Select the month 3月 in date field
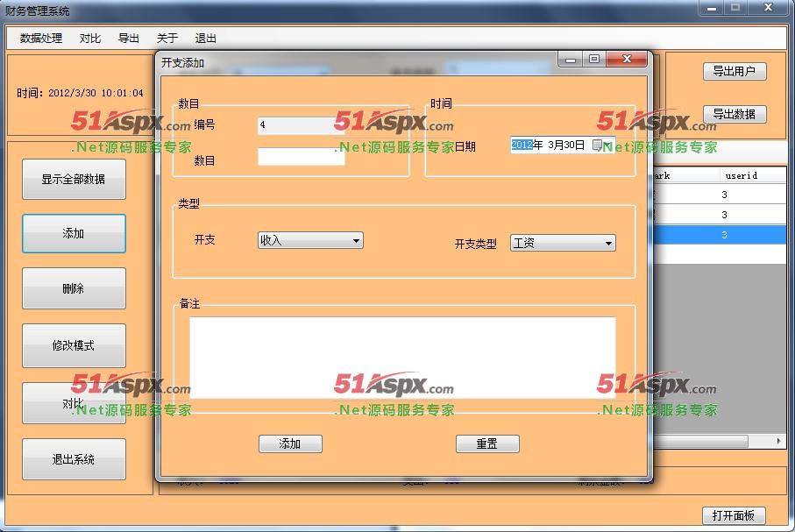This screenshot has width=795, height=532. (557, 145)
